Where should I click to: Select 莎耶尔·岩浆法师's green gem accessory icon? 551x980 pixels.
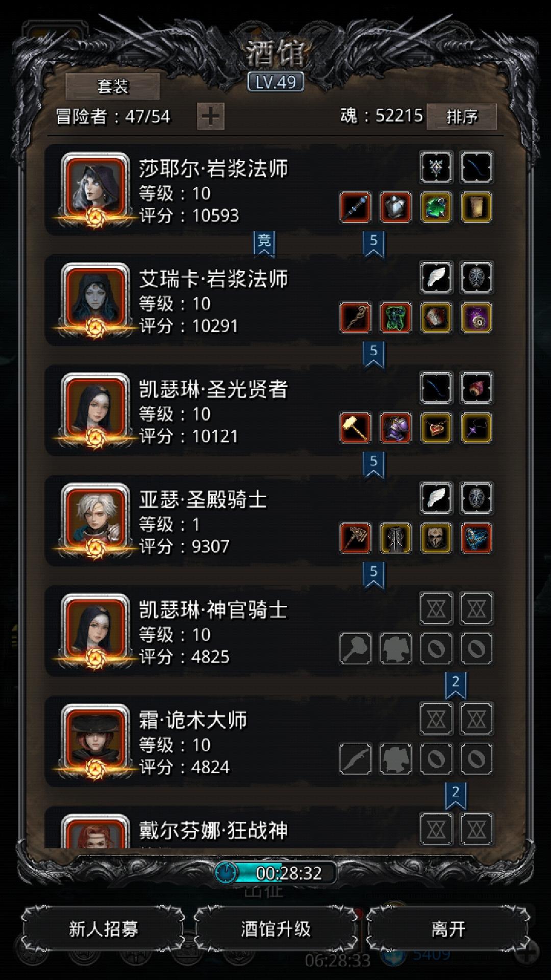(436, 207)
